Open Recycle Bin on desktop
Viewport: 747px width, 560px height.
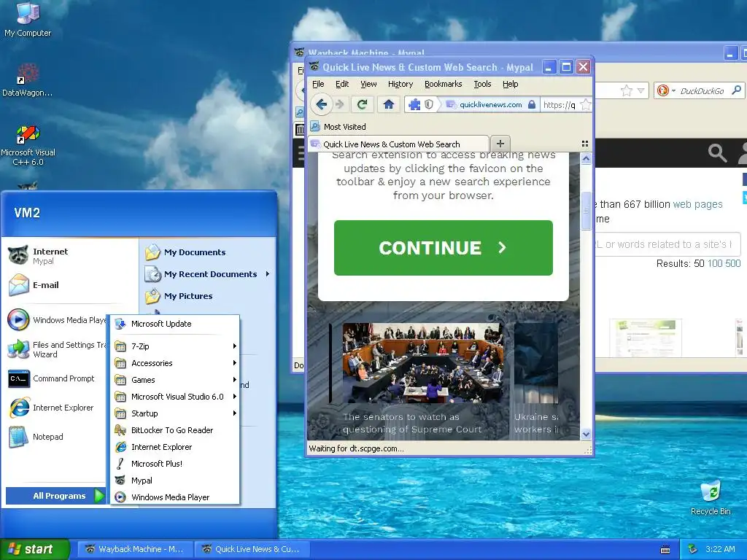click(x=711, y=497)
